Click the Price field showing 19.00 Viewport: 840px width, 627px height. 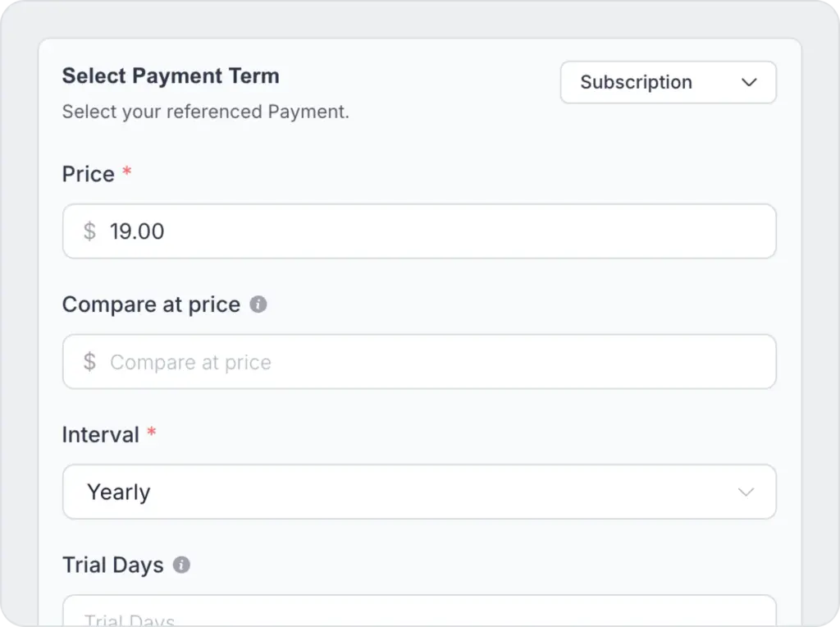coord(443,231)
